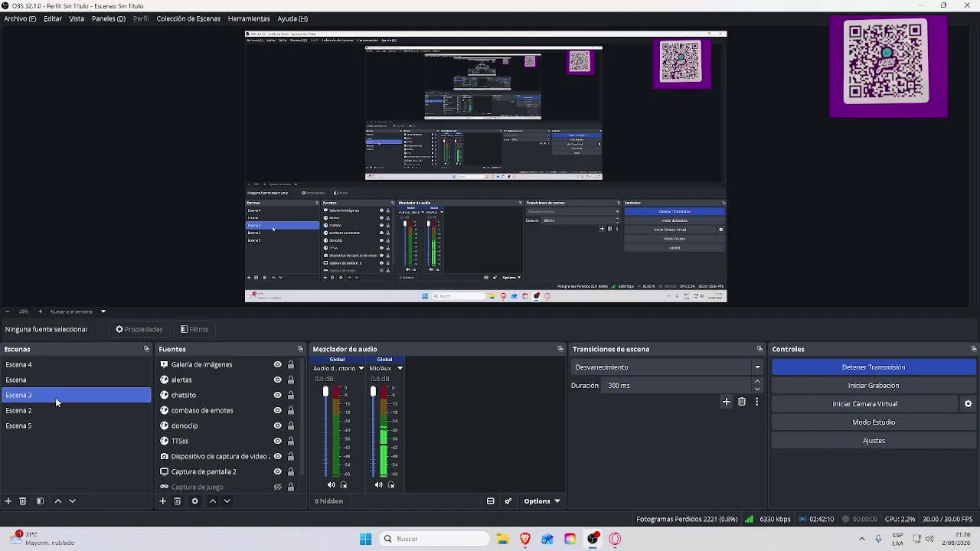Open Ajustes from the Controles panel
This screenshot has width=980, height=551.
click(x=874, y=441)
